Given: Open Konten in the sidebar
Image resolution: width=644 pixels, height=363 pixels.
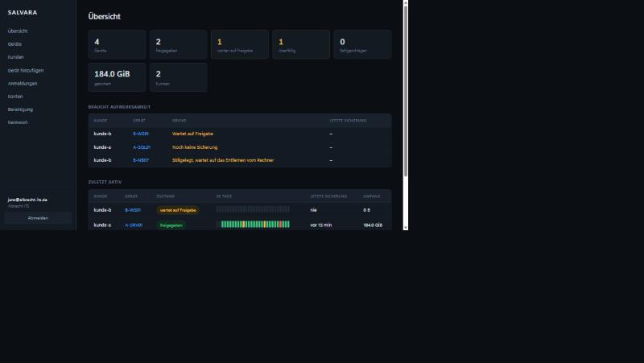Looking at the screenshot, I should click(x=15, y=97).
